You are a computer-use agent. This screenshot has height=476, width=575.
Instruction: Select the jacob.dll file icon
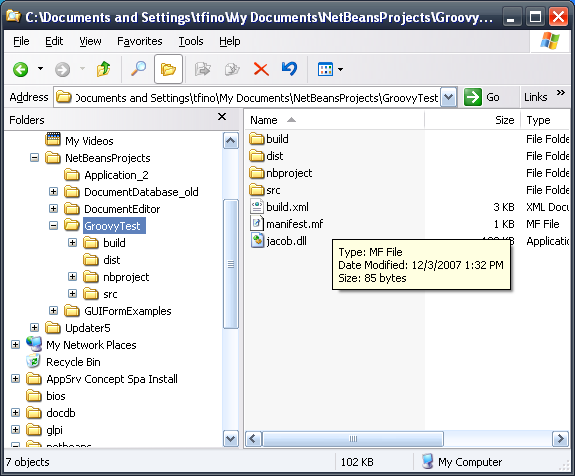(x=257, y=241)
